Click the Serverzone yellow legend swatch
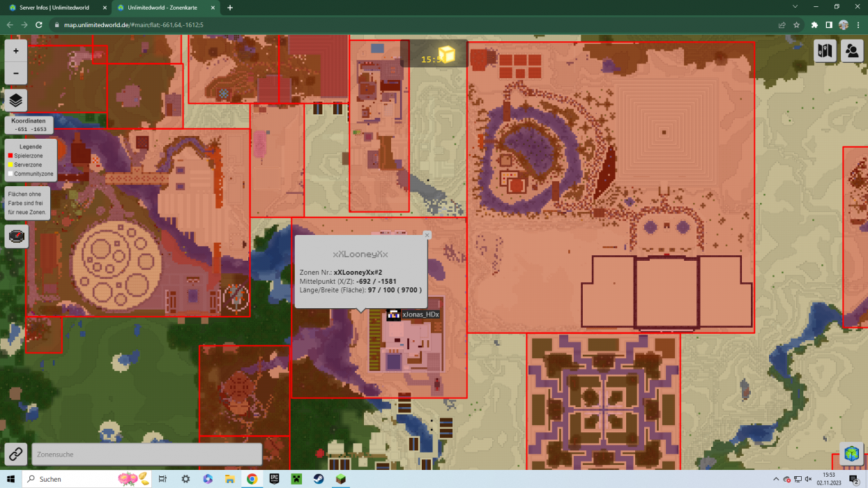 (10, 165)
